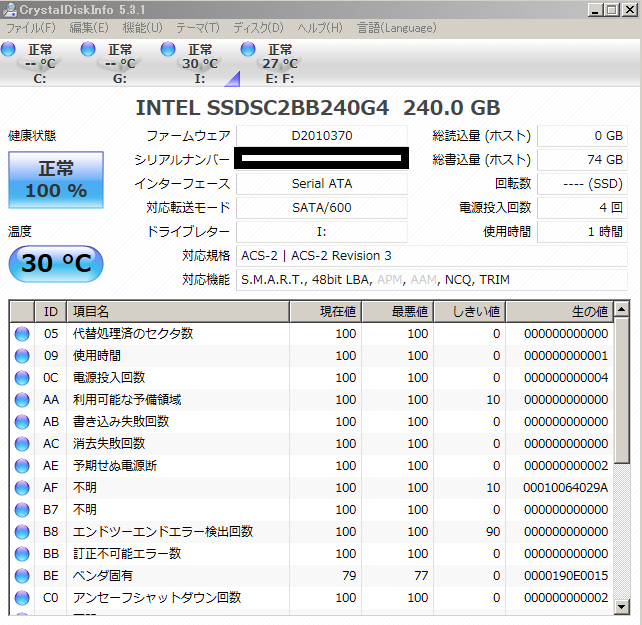This screenshot has width=642, height=625.
Task: Click the 正常 100 % health status button
Action: point(56,180)
